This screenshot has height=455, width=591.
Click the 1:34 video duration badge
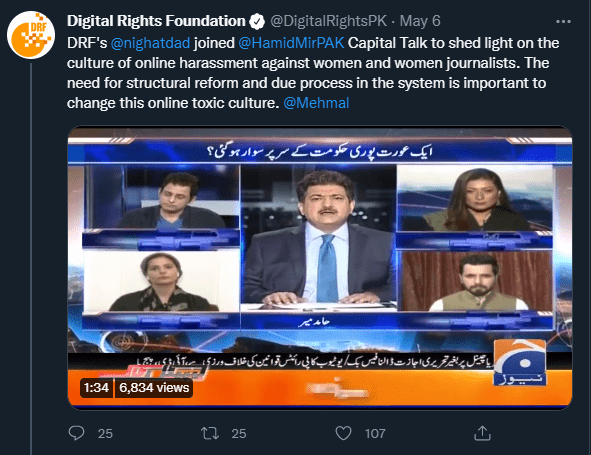96,388
